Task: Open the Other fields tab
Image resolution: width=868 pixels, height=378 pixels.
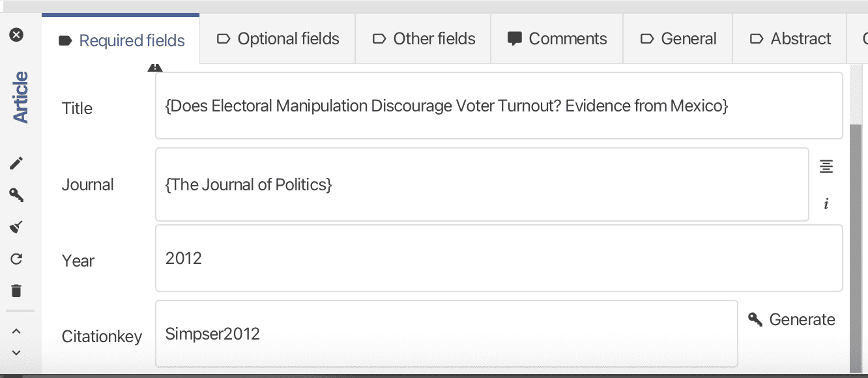Action: tap(424, 39)
